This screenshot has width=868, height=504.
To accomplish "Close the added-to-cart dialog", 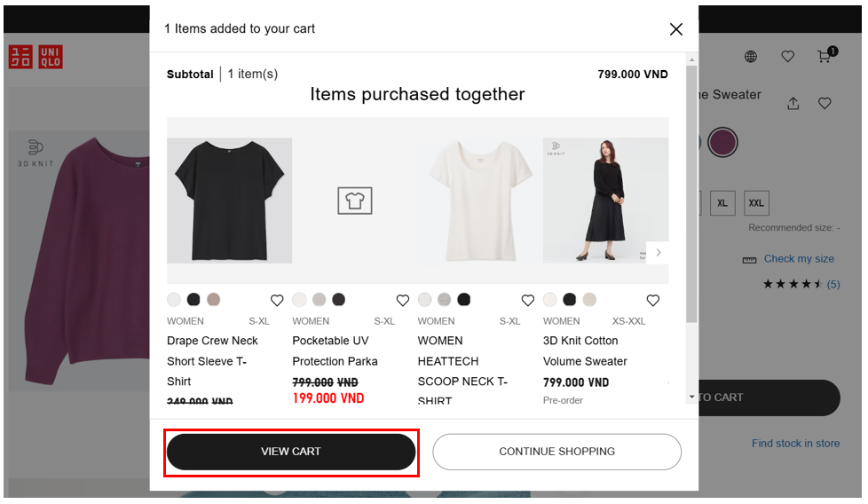I will [675, 29].
